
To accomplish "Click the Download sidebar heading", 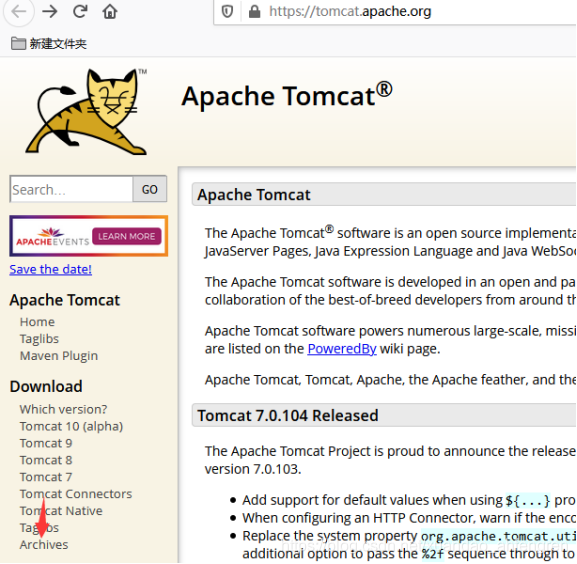I will [46, 387].
